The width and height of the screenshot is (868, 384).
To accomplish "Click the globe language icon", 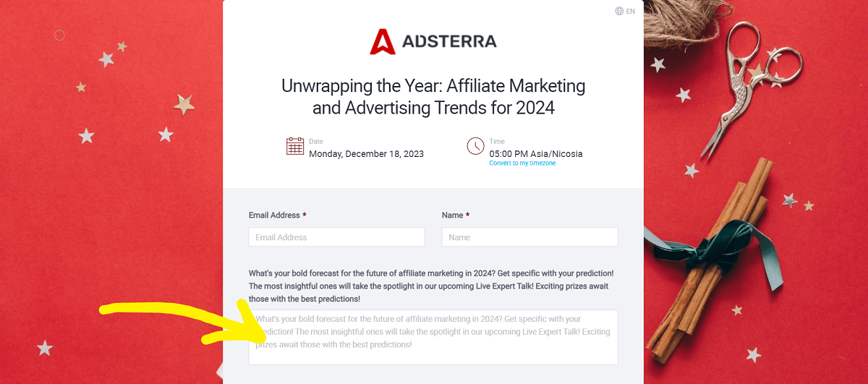I will tap(619, 11).
